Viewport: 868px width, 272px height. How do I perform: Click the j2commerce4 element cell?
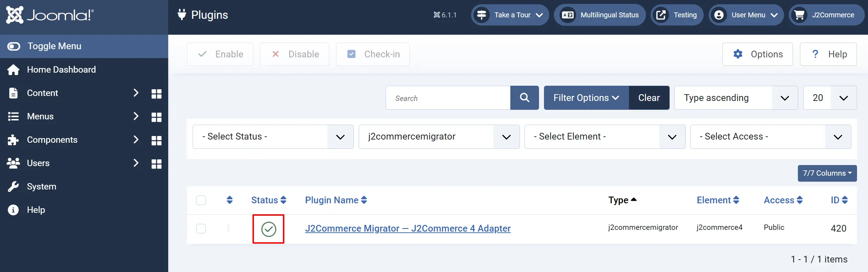(x=719, y=227)
